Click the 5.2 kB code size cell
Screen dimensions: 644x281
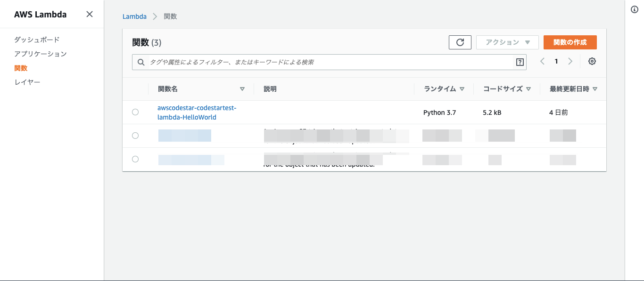click(x=492, y=112)
